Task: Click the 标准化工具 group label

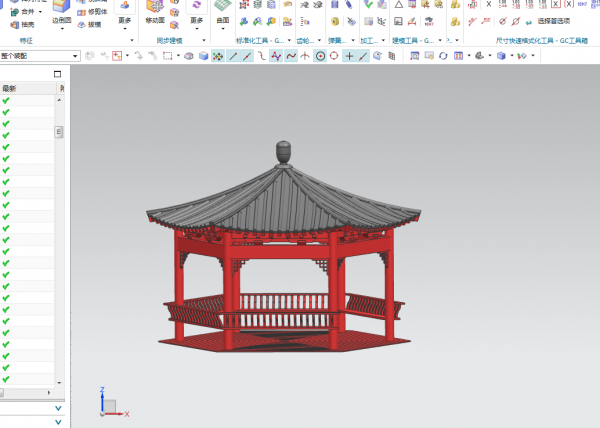Action: (260, 41)
